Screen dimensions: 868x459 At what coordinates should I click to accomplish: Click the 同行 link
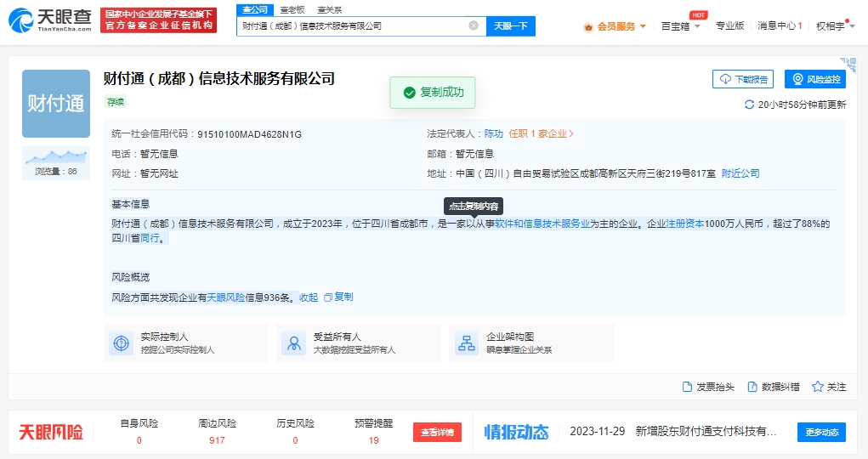[150, 238]
